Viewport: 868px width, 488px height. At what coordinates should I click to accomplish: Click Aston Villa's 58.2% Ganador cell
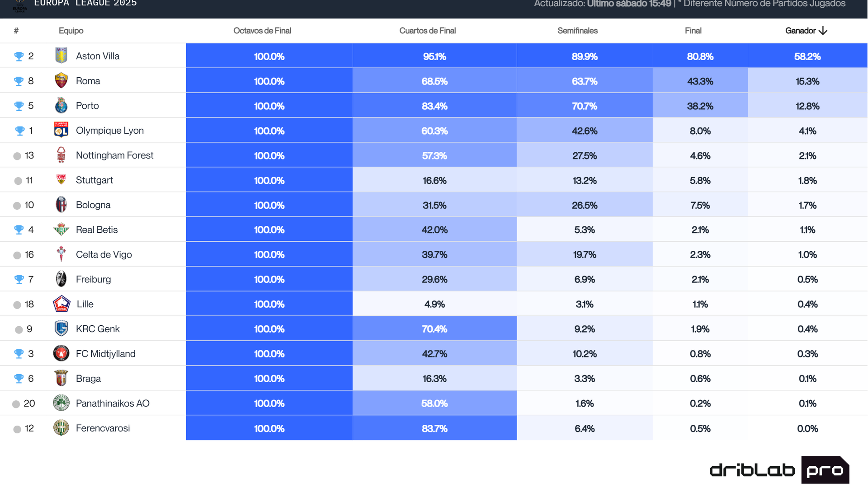click(807, 56)
